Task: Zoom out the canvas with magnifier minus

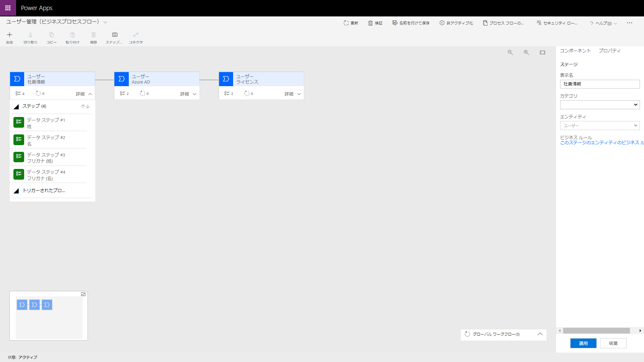Action: [x=510, y=53]
